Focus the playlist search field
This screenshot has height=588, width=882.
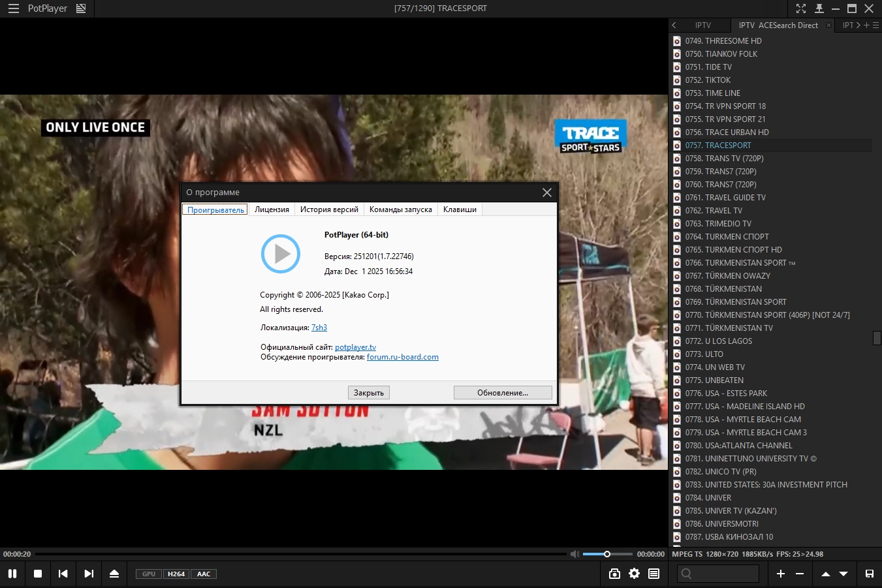point(717,574)
